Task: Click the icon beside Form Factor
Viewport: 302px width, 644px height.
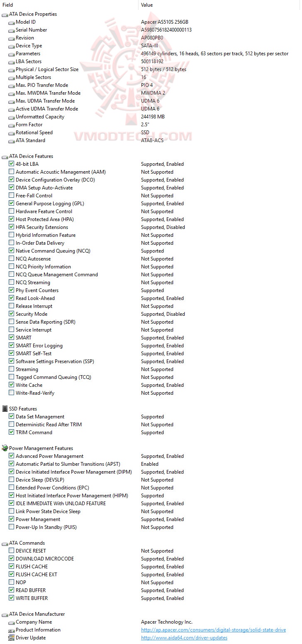Action: 12,125
